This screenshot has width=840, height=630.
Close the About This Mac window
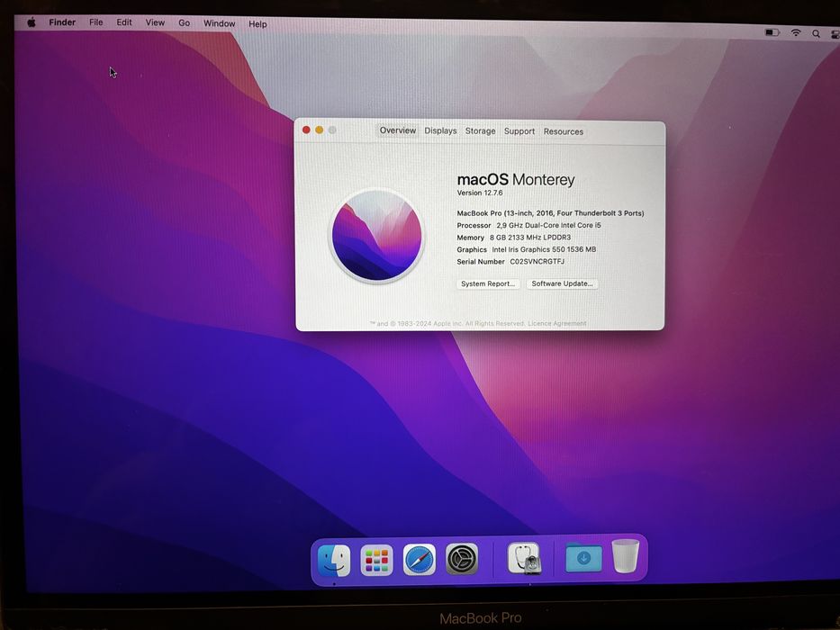pyautogui.click(x=306, y=130)
